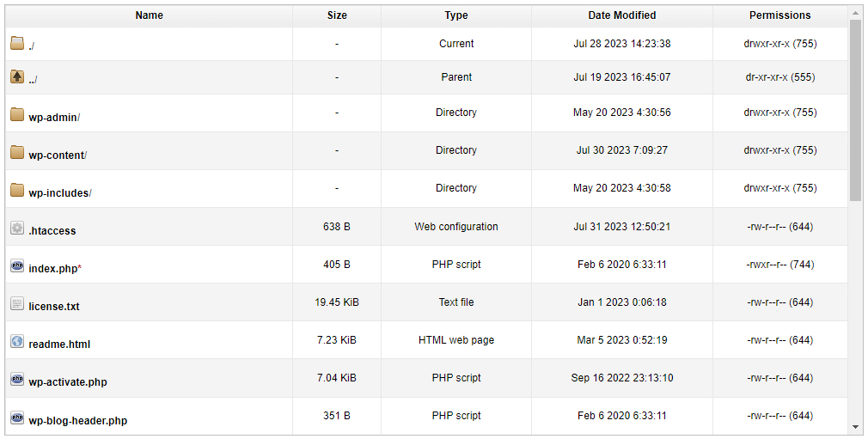Click the index.php PHP file icon
The width and height of the screenshot is (868, 439).
(17, 265)
